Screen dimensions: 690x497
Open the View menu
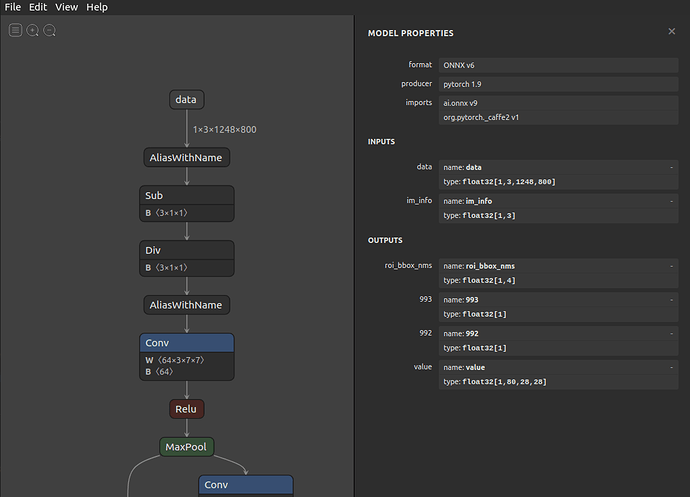pyautogui.click(x=66, y=7)
